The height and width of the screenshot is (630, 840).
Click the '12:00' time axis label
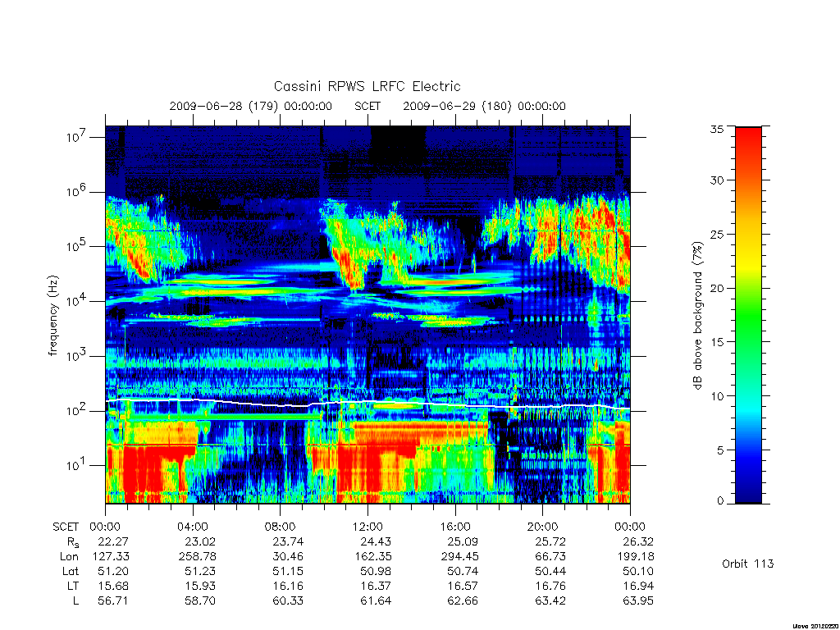click(x=368, y=527)
